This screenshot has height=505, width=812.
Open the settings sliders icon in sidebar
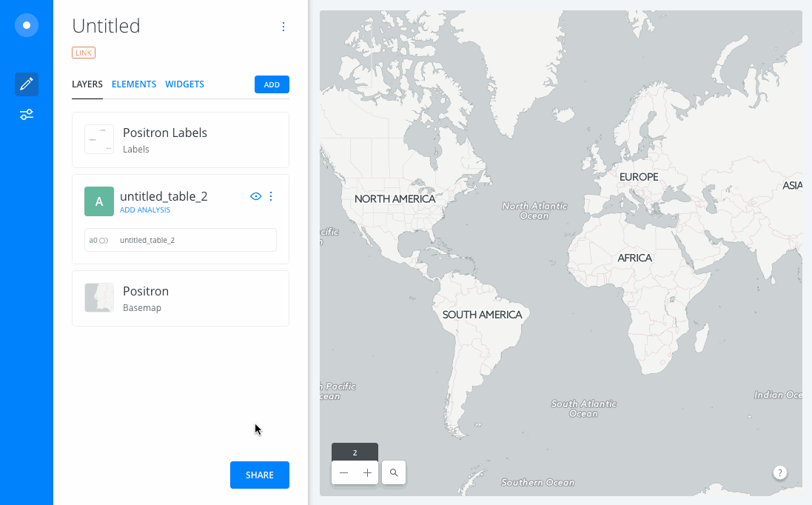pos(27,115)
